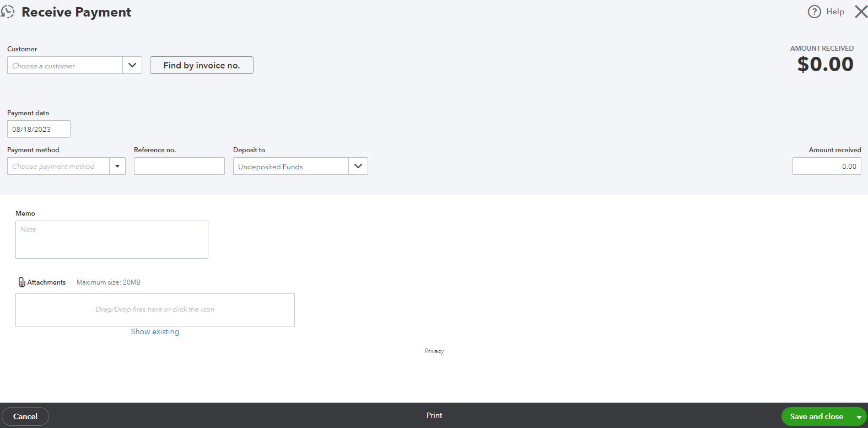Open the Payment method dropdown arrow
The height and width of the screenshot is (428, 868).
pyautogui.click(x=117, y=166)
